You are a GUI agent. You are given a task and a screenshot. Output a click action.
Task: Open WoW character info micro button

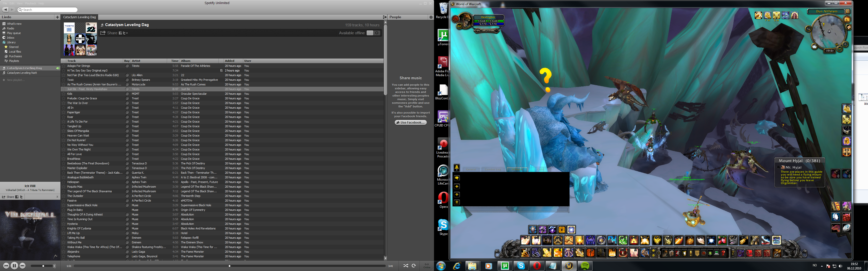point(665,253)
